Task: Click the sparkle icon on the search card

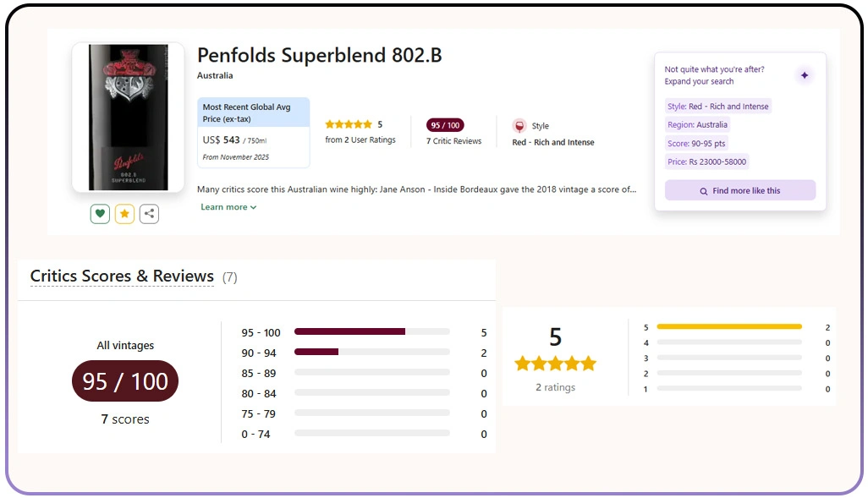Action: [805, 75]
